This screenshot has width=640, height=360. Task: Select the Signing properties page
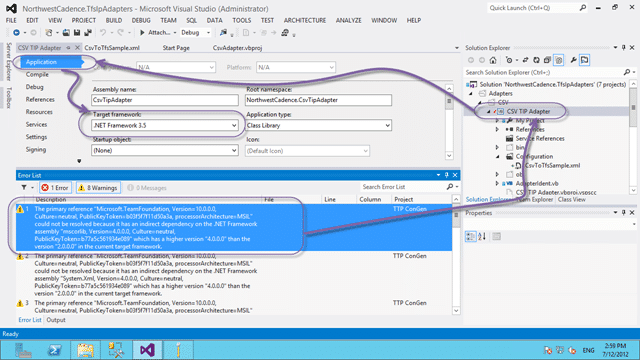tap(36, 149)
